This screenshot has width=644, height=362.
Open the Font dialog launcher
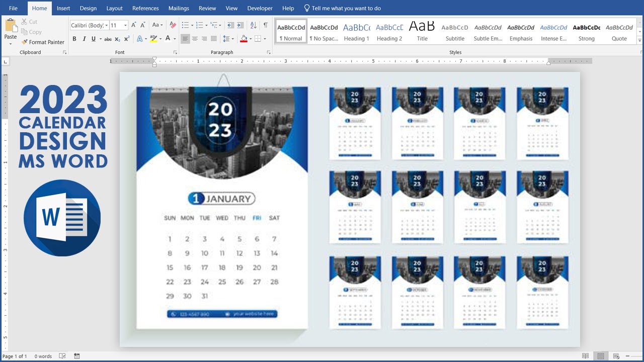point(175,52)
